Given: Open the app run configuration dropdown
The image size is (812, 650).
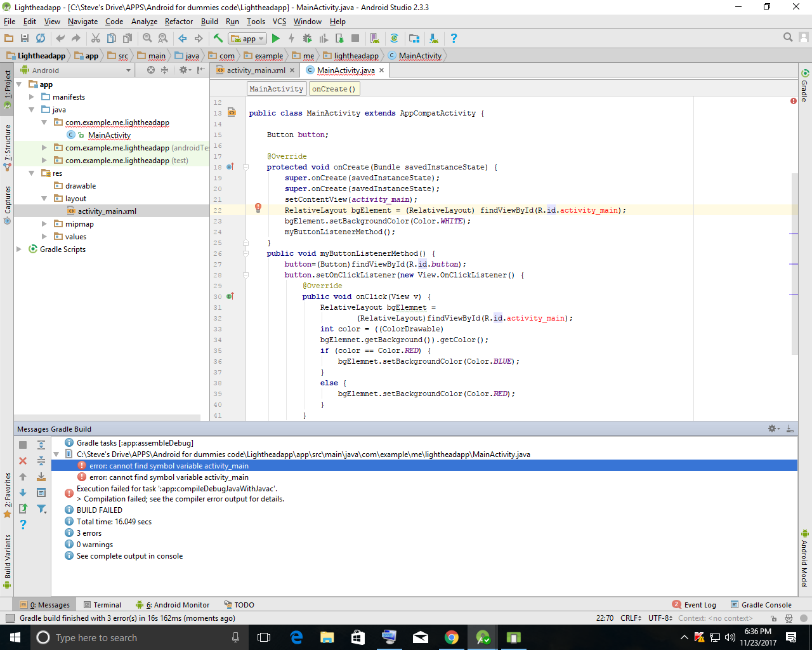Looking at the screenshot, I should click(247, 39).
